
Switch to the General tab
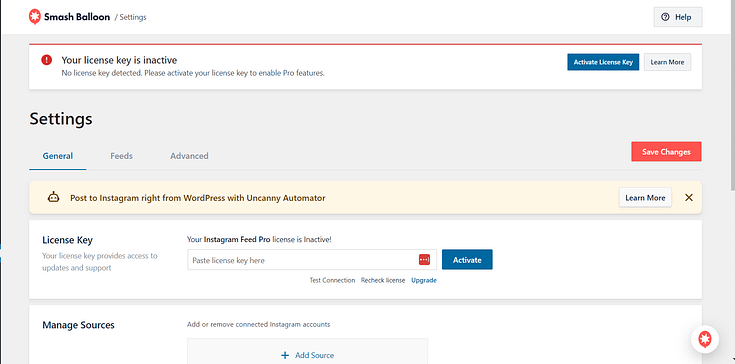pos(58,156)
